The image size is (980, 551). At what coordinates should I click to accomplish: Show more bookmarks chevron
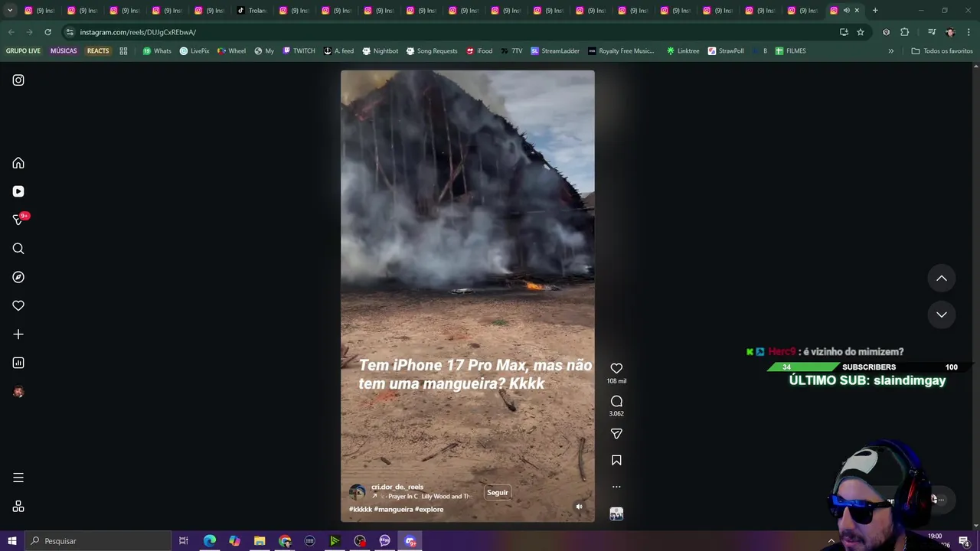point(890,51)
